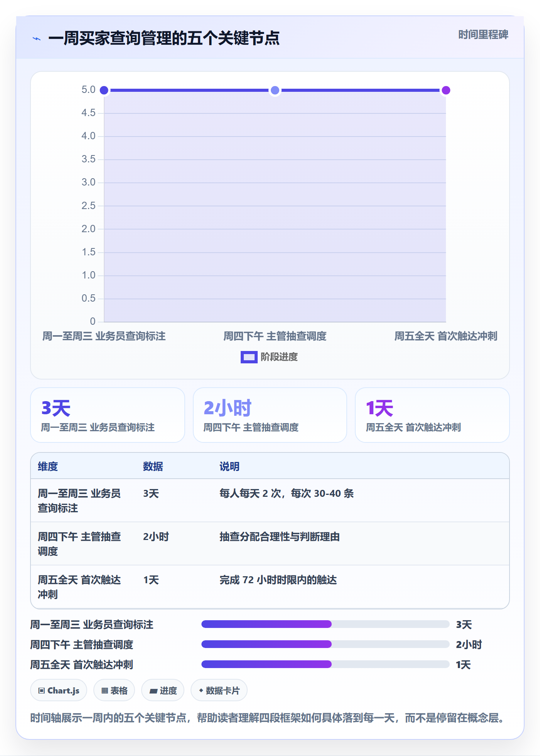Click the middle light-blue chart data point

pyautogui.click(x=275, y=90)
